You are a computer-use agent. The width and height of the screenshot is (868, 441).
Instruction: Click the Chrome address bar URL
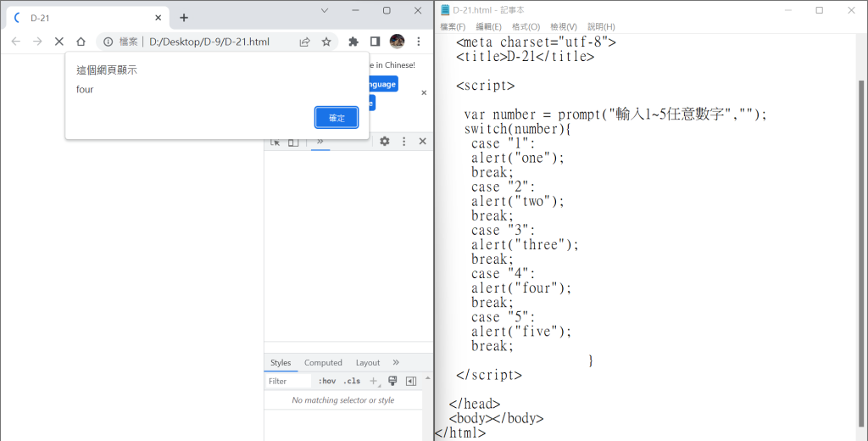point(209,42)
